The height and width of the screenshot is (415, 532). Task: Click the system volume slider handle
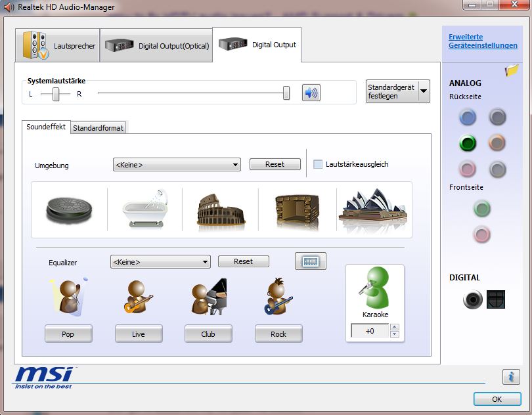tap(286, 93)
